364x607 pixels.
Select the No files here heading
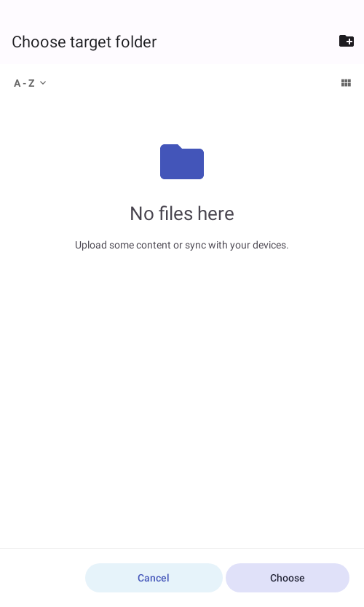(182, 214)
